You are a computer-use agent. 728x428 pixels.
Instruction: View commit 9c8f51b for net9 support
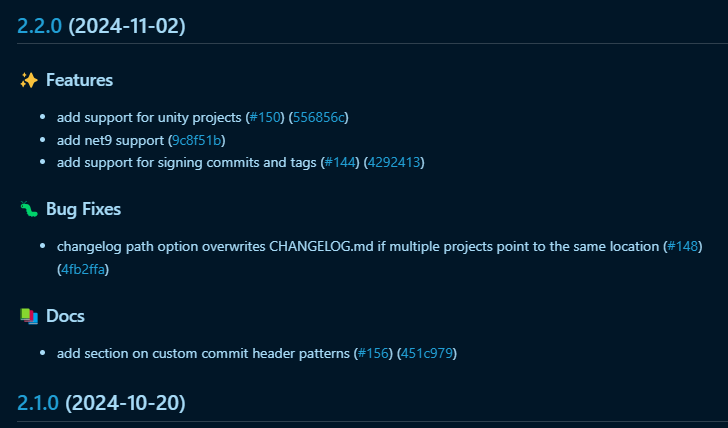click(x=196, y=140)
